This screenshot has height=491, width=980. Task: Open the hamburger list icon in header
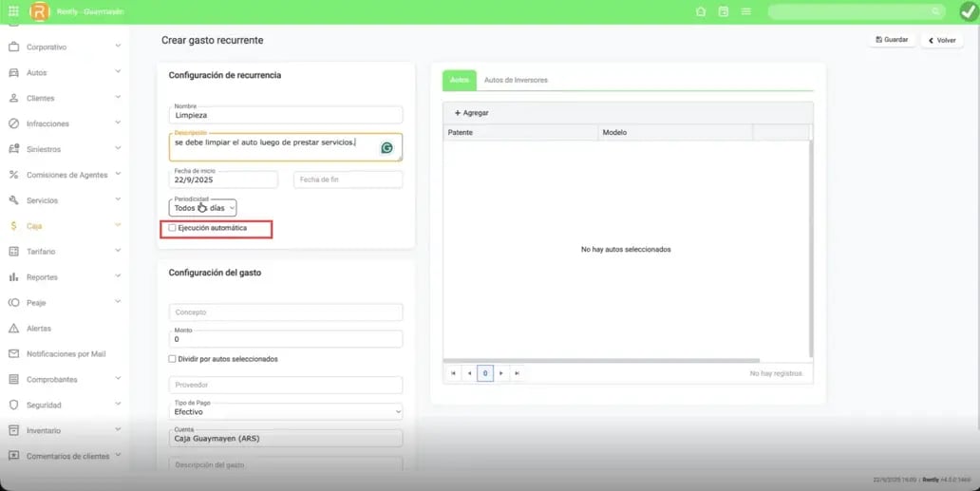pos(746,11)
